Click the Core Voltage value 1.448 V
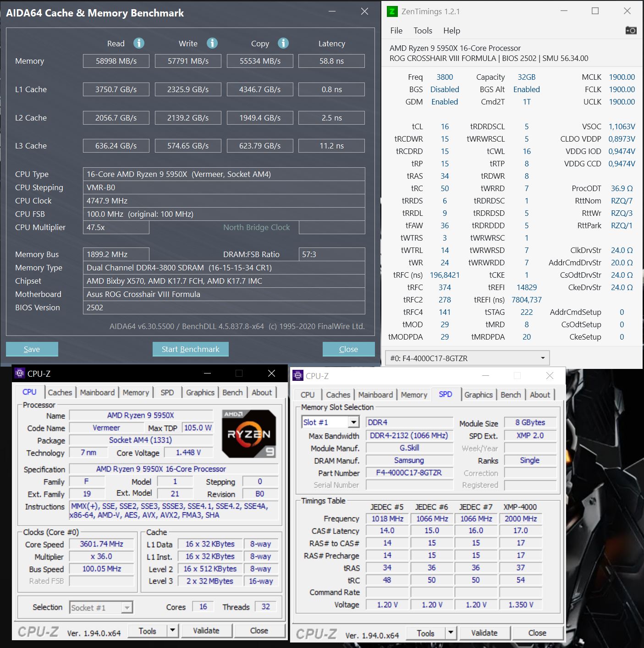 click(x=188, y=452)
